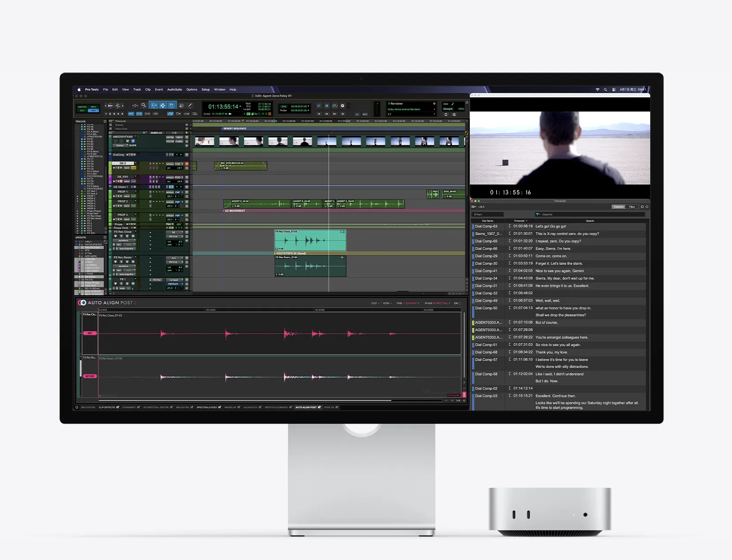Pop out the Clip Effects tab window
The image size is (732, 560).
tap(118, 407)
